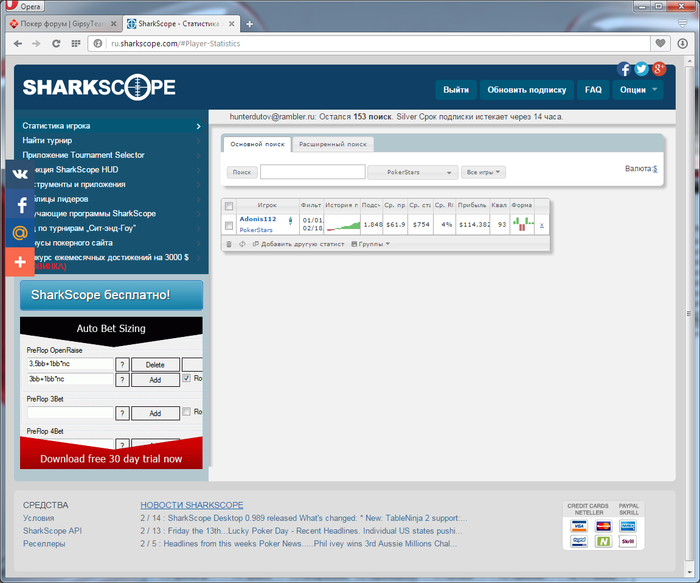
Task: Click SharkScope бесплатно! banner button
Action: [x=111, y=295]
